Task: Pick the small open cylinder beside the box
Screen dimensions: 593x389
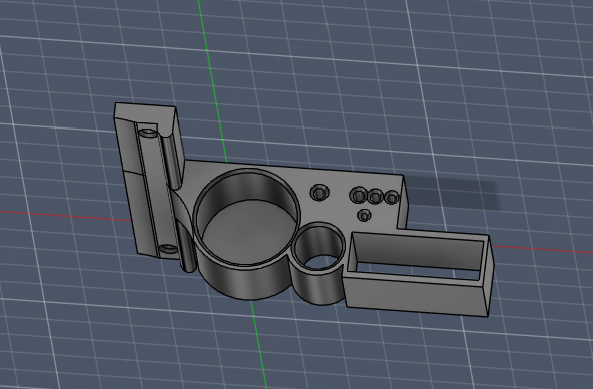Action: pos(318,263)
